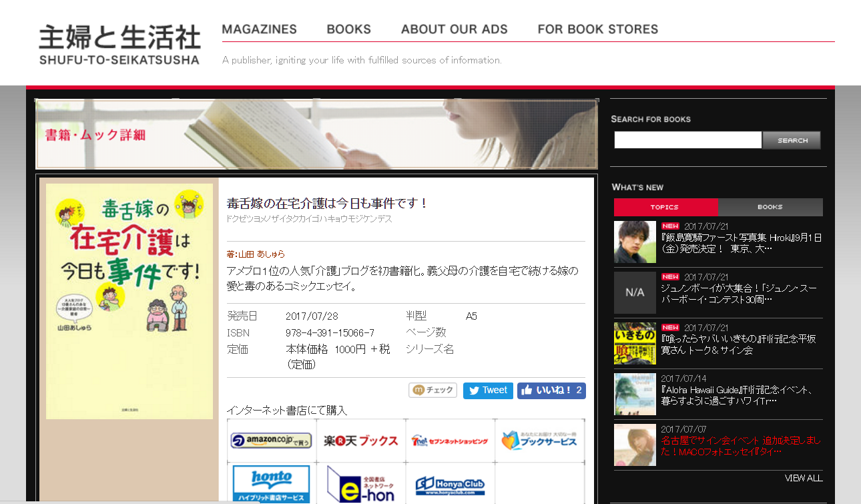Click ISBN value 978-4-391-15066-7

(x=330, y=332)
